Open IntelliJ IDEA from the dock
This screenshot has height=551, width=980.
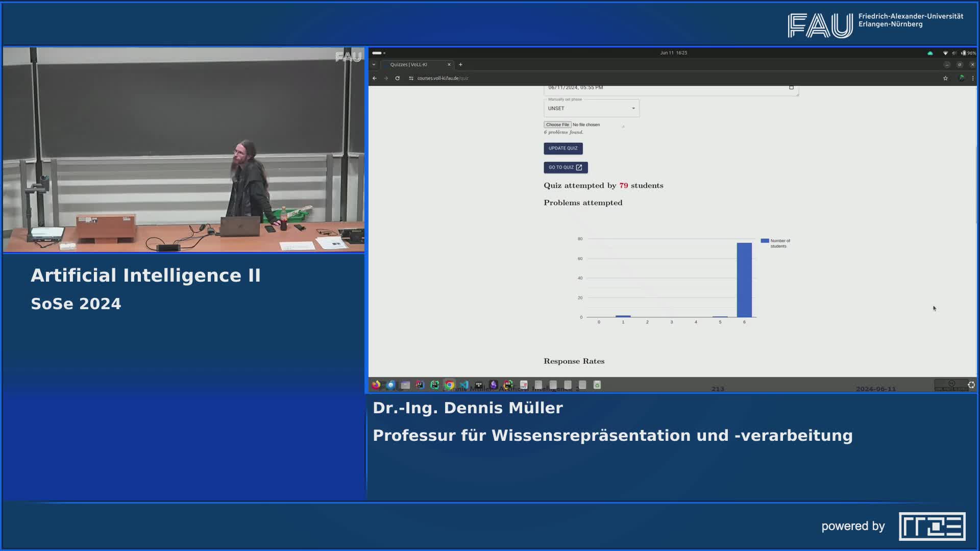[420, 385]
